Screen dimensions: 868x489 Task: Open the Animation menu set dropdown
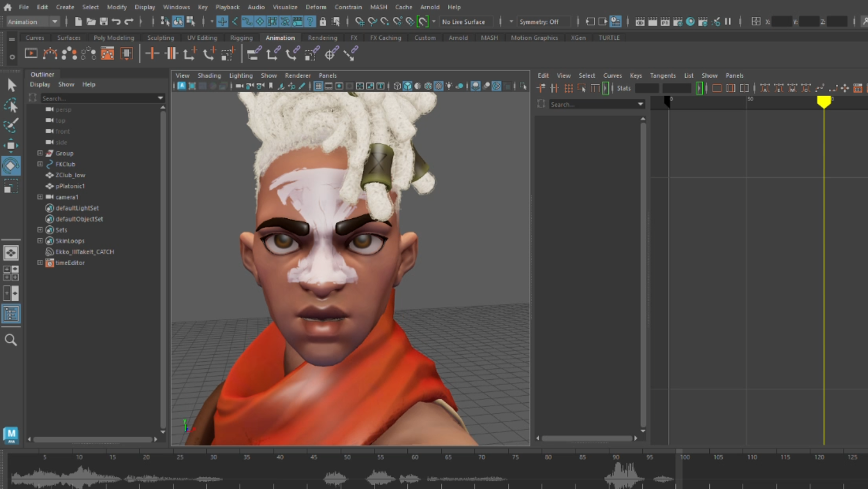click(x=33, y=22)
